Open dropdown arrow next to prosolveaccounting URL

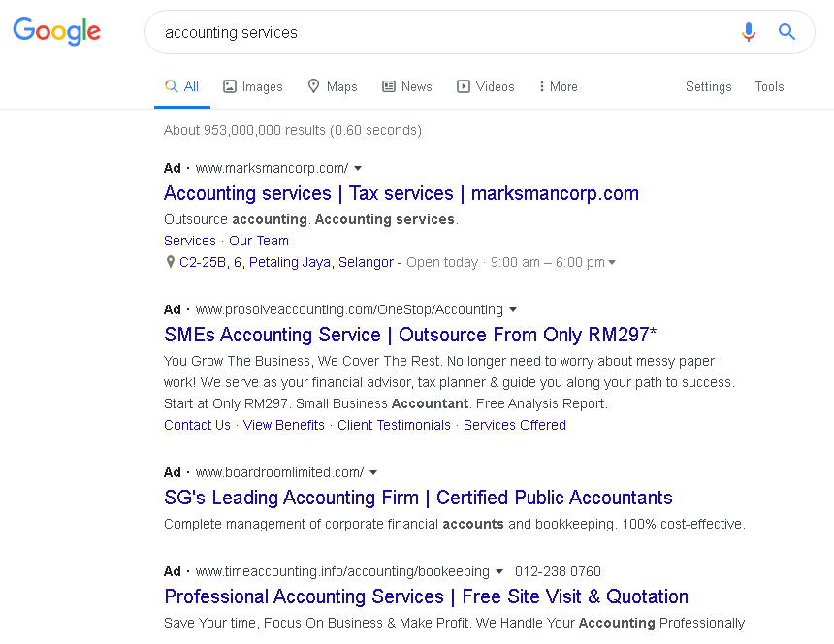513,310
